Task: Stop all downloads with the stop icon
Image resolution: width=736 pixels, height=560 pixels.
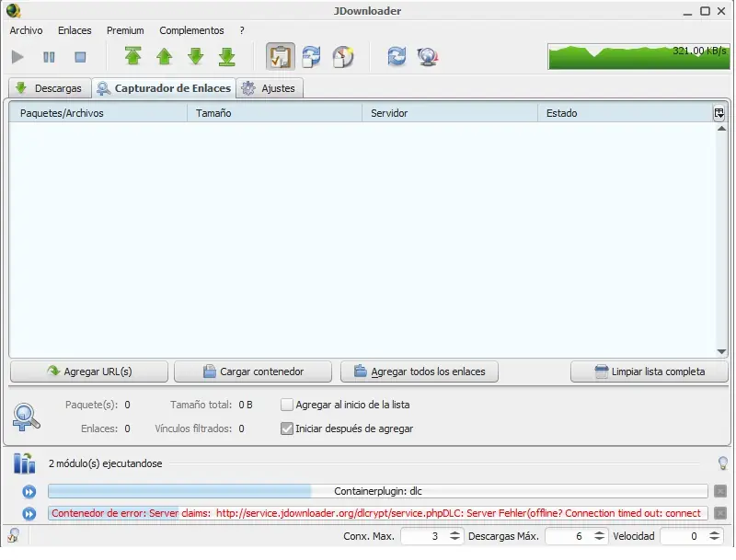Action: pos(80,57)
